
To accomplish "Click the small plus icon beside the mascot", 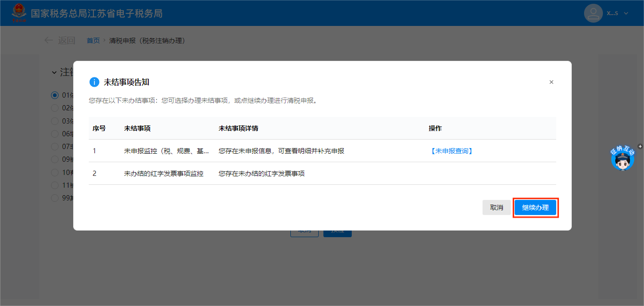I will coord(640,147).
